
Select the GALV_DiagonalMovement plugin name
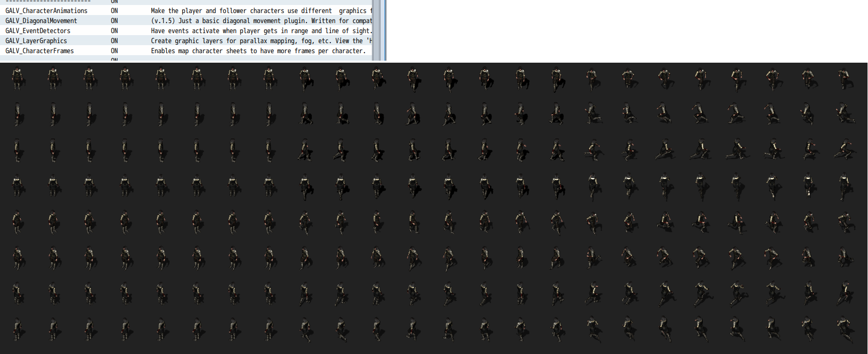[x=41, y=21]
